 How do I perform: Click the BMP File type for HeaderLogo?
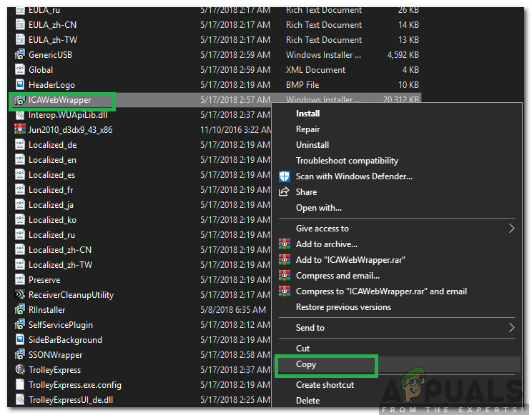pyautogui.click(x=302, y=85)
